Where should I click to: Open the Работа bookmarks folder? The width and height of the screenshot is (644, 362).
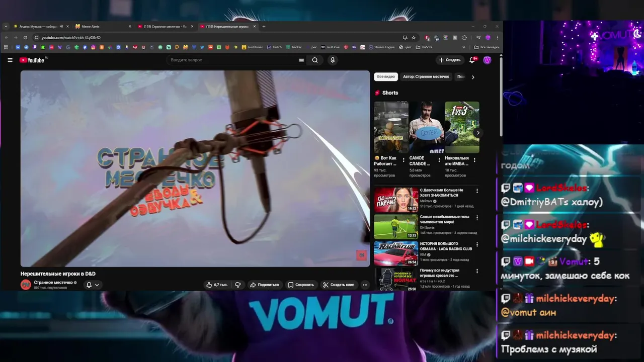[x=424, y=47]
